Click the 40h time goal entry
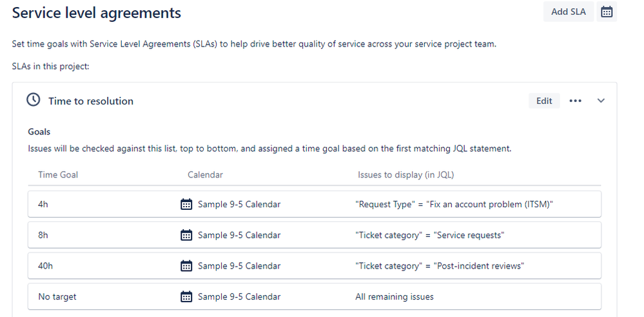644x317 pixels. (46, 265)
